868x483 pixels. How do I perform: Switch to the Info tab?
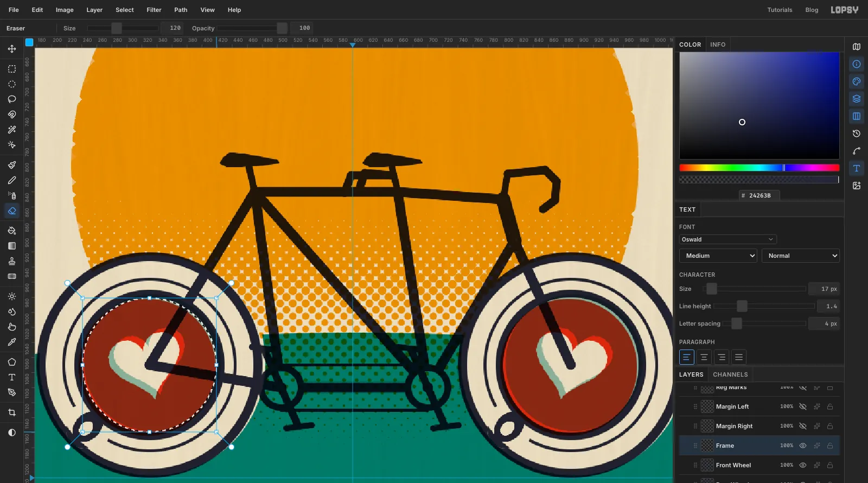[718, 45]
